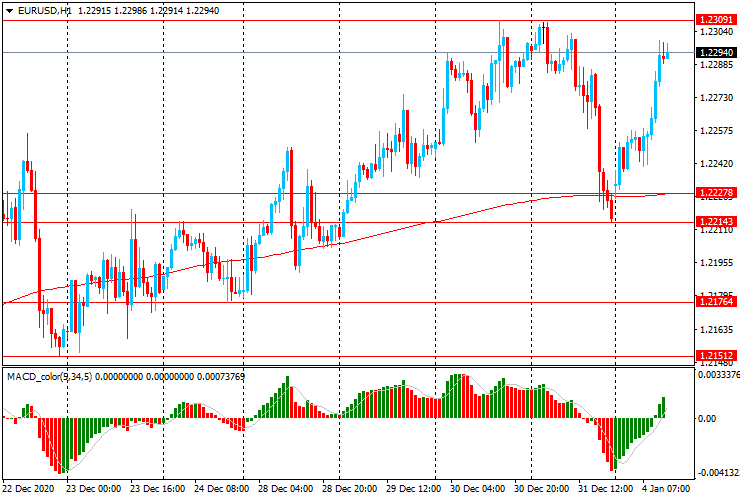Viewport: 740px width, 500px height.
Task: Click the MACD scale value -0.004132
Action: tap(718, 473)
